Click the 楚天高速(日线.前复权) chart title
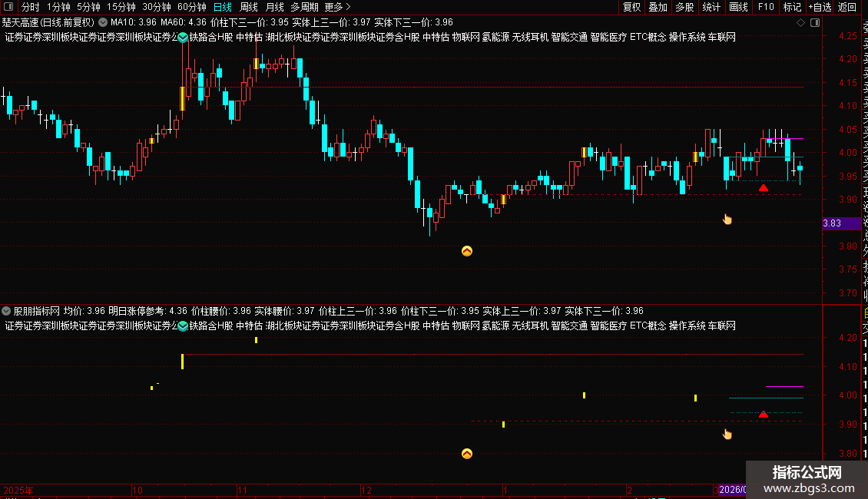Viewport: 868px width, 499px height. tap(48, 23)
